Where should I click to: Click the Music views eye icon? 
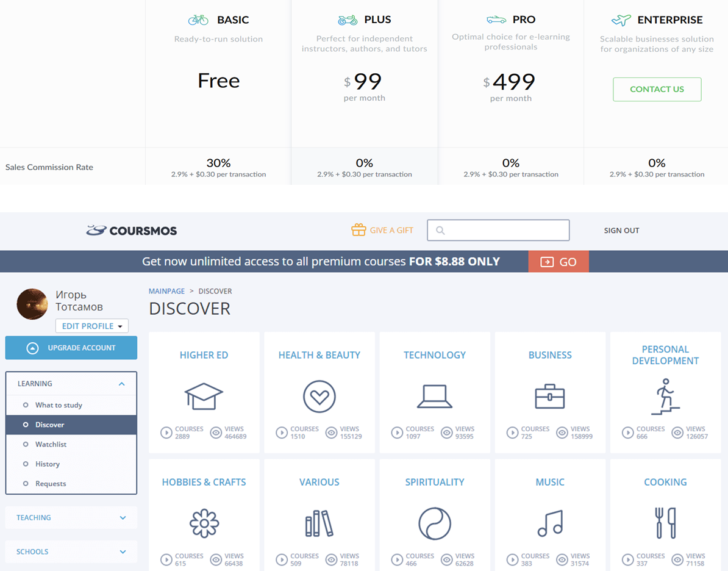click(x=562, y=560)
